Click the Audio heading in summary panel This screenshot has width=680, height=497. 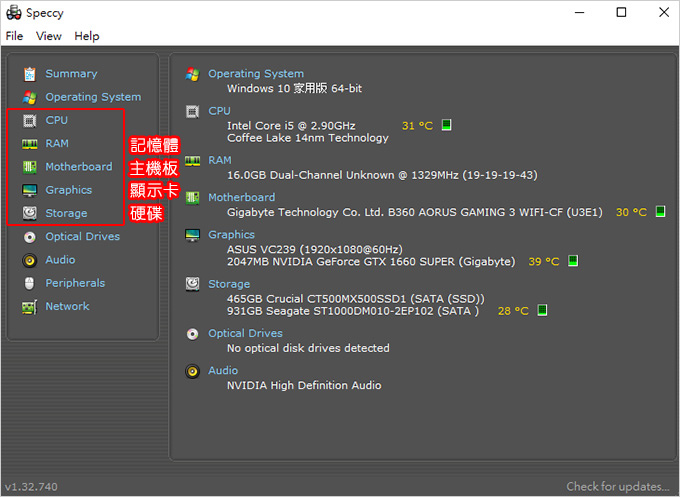pos(223,371)
